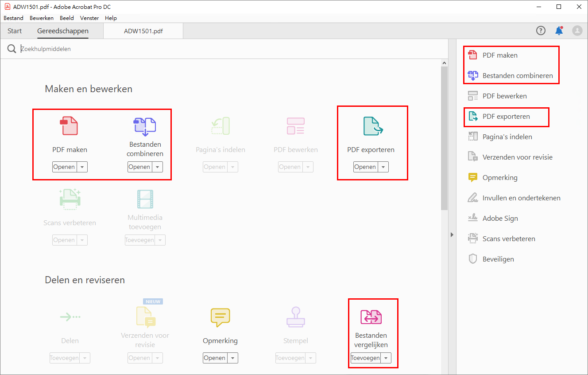Select Adobe Sign icon in right sidebar
The image size is (588, 375).
473,218
